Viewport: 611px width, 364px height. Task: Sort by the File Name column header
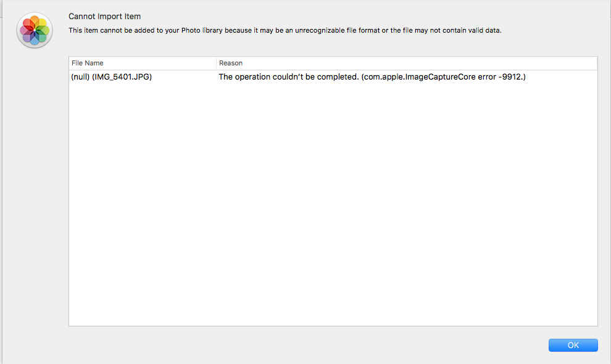pos(142,63)
